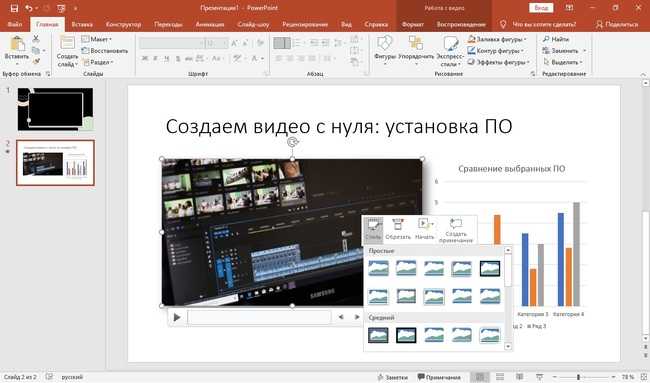Click the increase font size icon
650x383 pixels.
coord(234,43)
